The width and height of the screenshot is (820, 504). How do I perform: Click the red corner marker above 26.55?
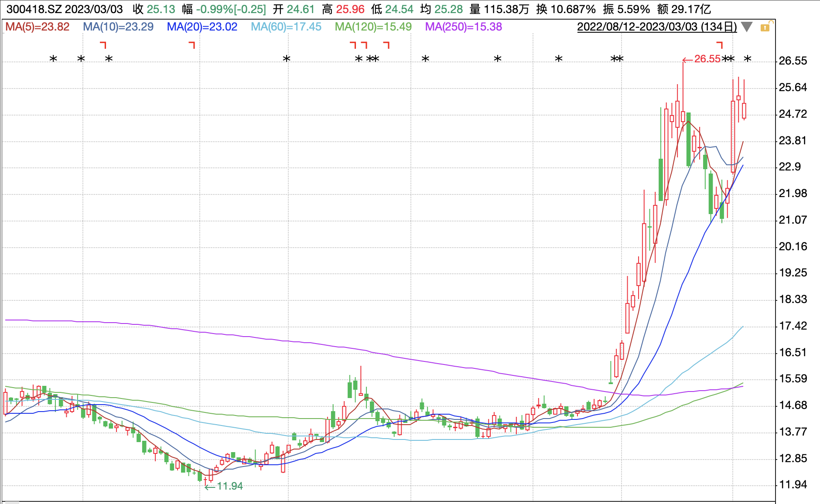coord(720,45)
